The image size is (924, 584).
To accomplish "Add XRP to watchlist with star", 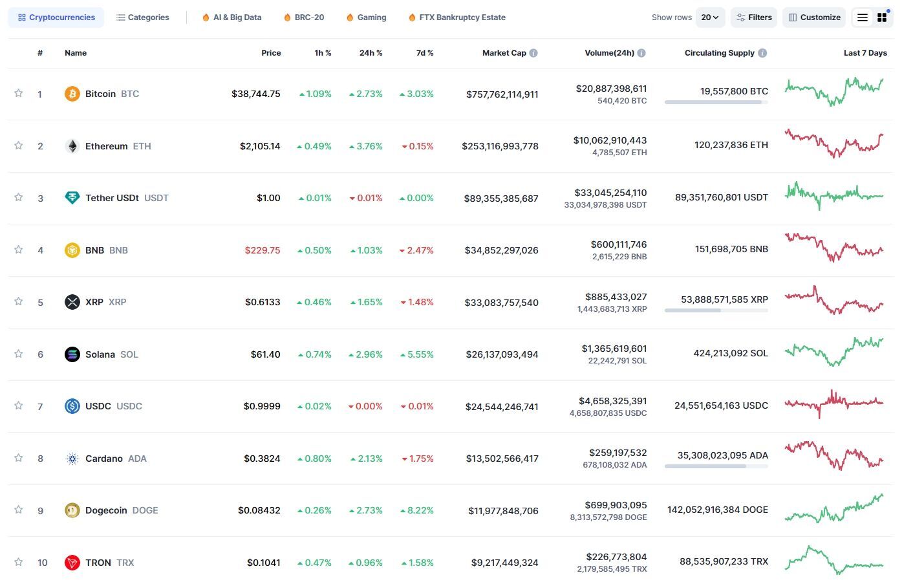I will point(19,301).
